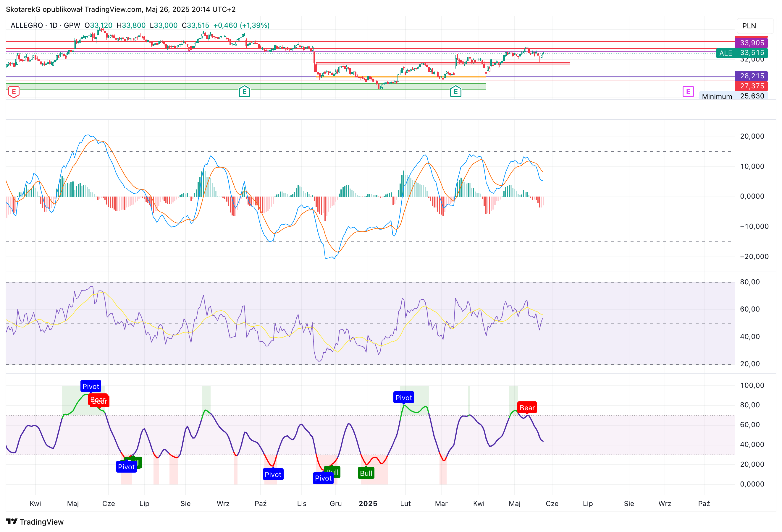Click the 2025 year label on the time axis

[x=368, y=503]
